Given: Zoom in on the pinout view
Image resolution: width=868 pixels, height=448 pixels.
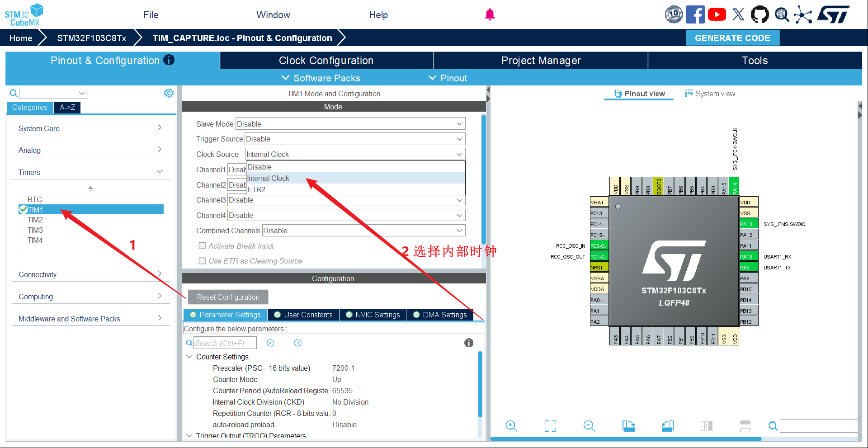Looking at the screenshot, I should tap(511, 426).
